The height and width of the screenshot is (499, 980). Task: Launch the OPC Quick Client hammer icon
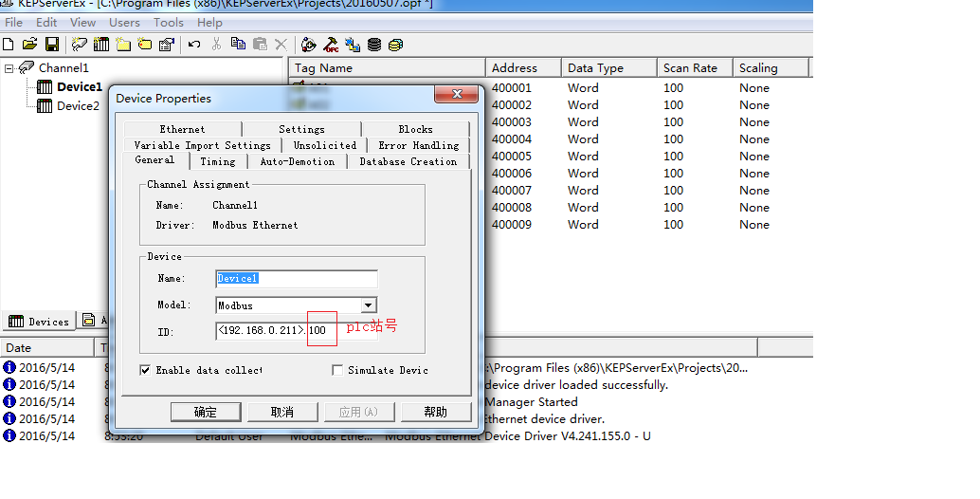pyautogui.click(x=332, y=45)
